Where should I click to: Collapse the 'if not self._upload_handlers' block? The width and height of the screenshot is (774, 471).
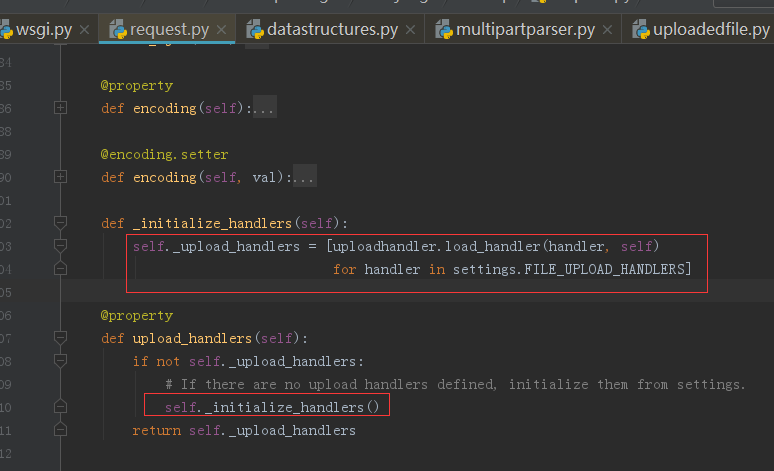pos(60,361)
